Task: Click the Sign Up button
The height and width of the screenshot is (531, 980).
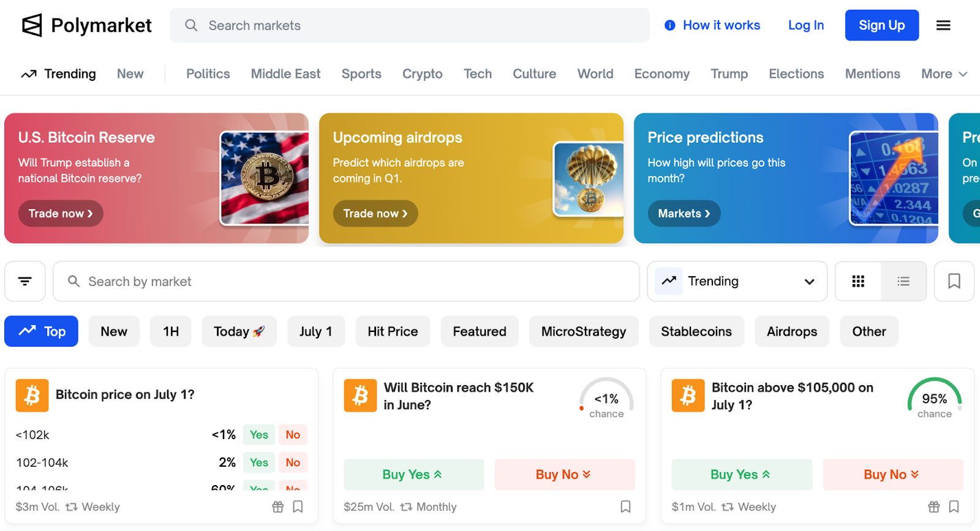Action: pos(881,26)
